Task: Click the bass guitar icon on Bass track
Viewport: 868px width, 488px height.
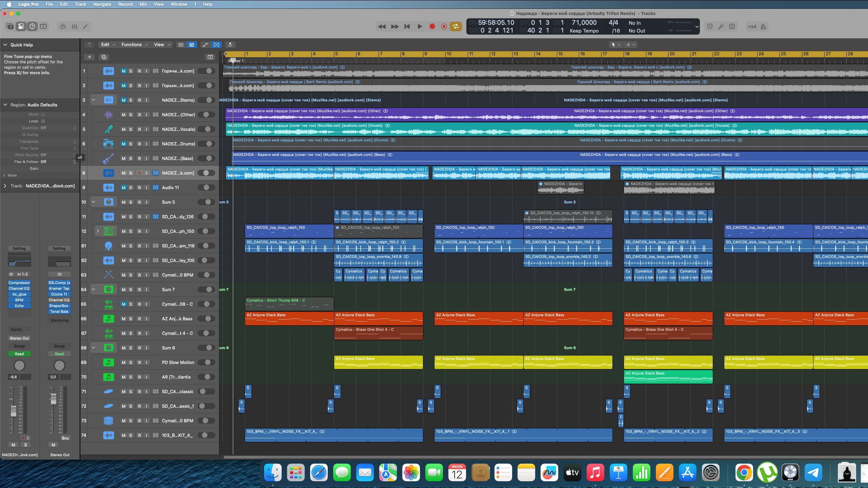Action: 108,158
